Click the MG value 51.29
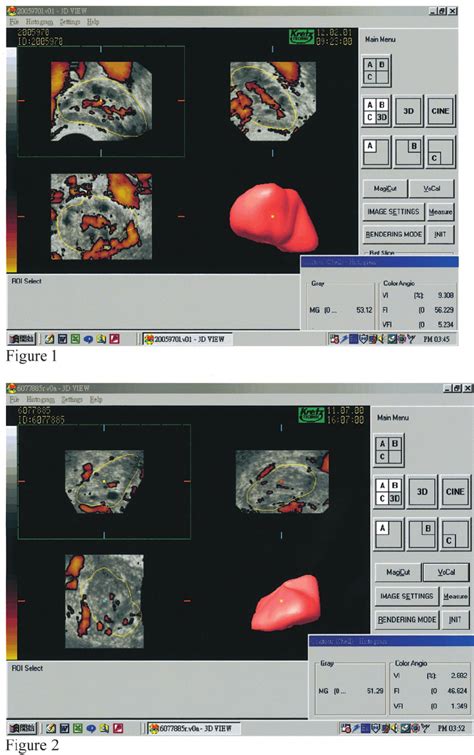Viewport: 474px width, 755px height. point(375,690)
